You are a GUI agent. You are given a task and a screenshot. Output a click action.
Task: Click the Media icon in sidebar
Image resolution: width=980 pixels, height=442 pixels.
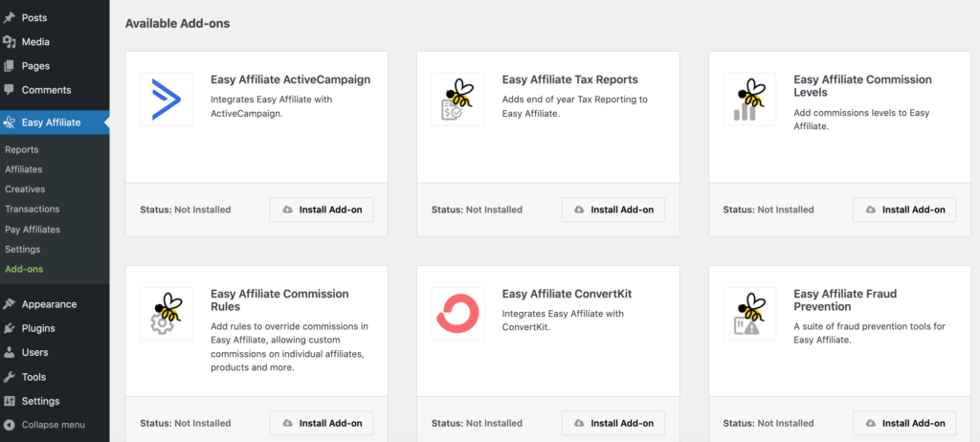click(9, 42)
